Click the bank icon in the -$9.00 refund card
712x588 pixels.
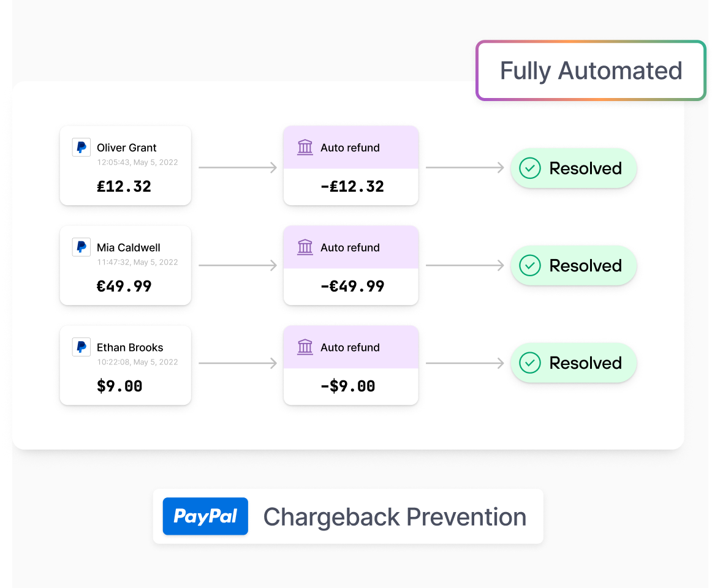pos(305,347)
